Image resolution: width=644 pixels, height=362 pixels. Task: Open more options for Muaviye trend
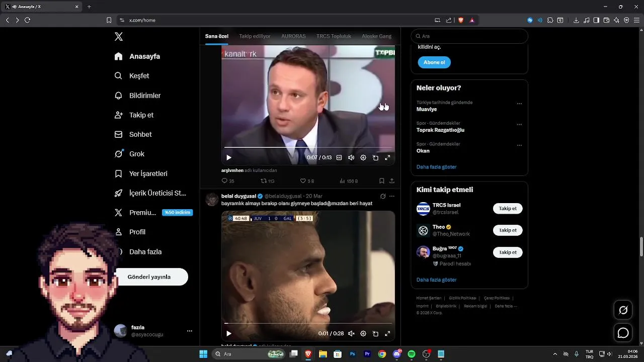(x=519, y=104)
